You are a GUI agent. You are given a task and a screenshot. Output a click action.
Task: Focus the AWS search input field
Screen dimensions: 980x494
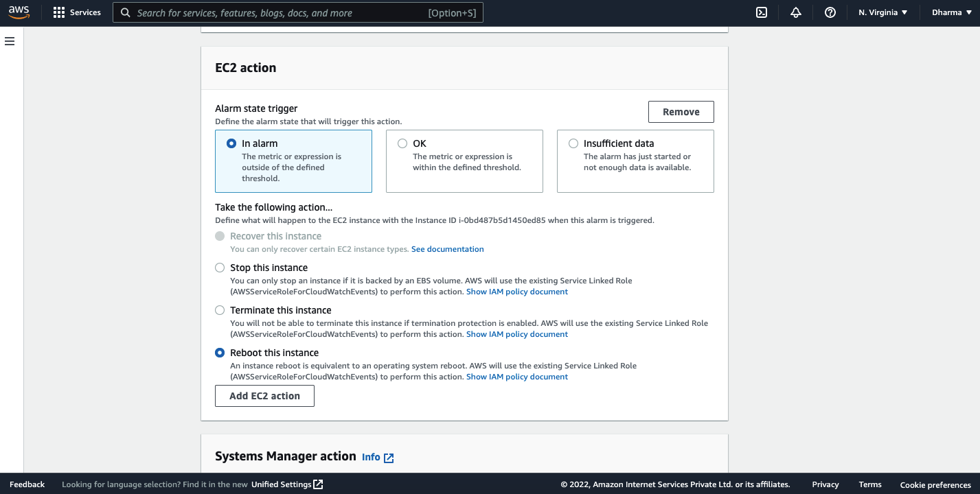[298, 12]
